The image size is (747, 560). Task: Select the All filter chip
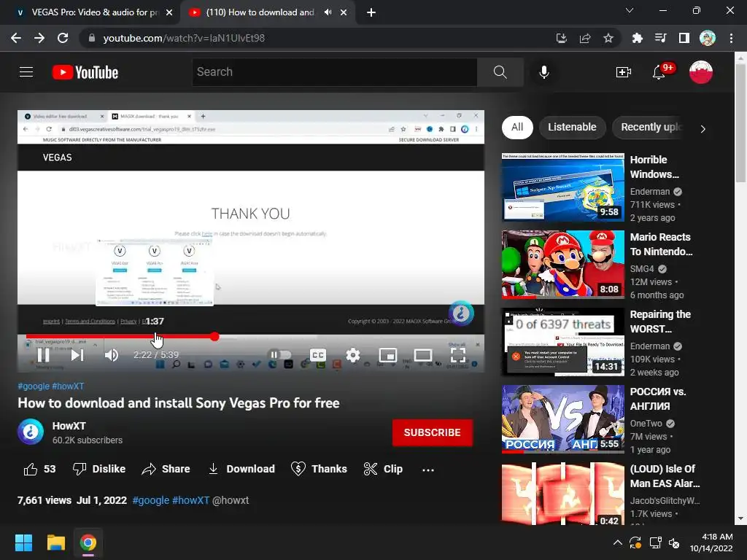(517, 128)
